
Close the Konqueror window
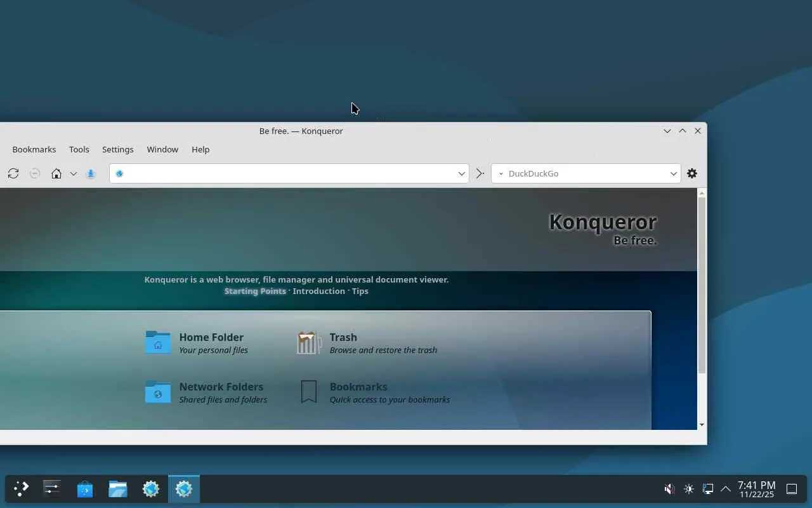[x=698, y=131]
